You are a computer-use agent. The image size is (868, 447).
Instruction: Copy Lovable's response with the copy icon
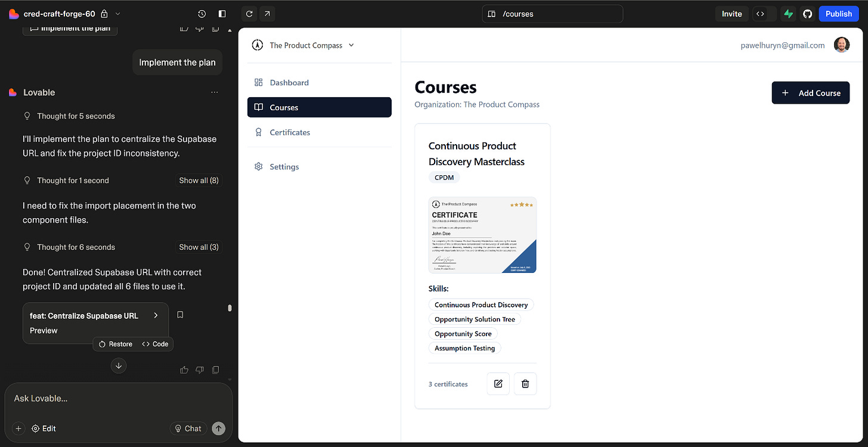pos(215,370)
